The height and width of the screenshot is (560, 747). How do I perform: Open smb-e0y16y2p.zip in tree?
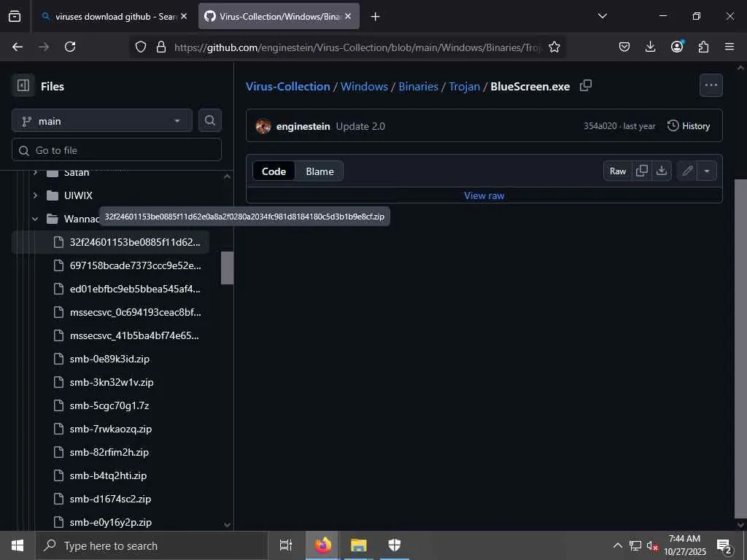point(111,522)
